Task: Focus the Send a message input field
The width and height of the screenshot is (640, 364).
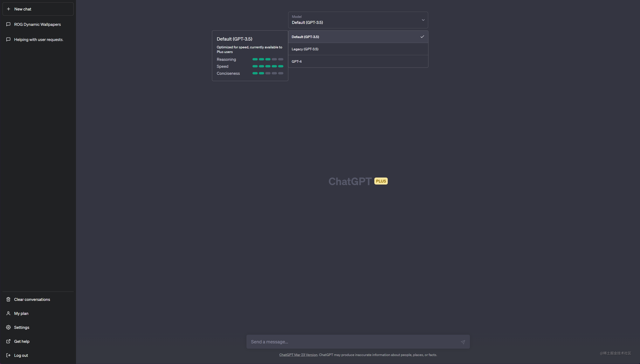Action: tap(353, 342)
